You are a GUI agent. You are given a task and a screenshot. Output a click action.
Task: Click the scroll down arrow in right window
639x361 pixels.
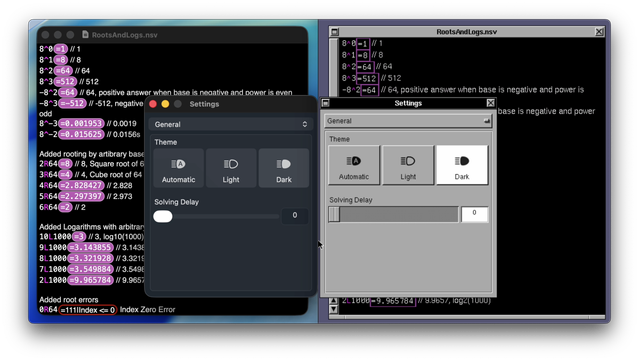[x=333, y=309]
